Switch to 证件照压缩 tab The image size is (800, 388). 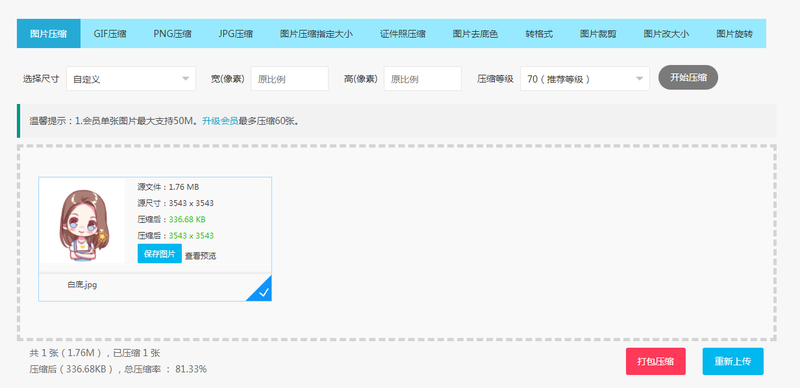tap(403, 34)
